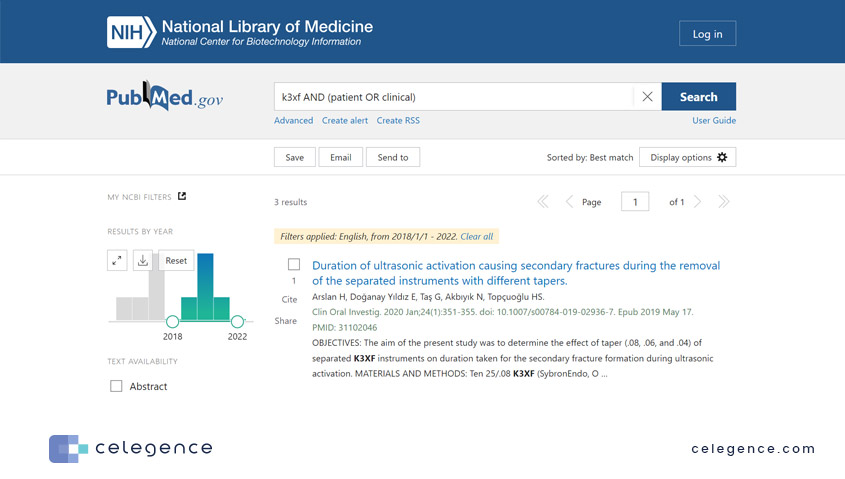This screenshot has height=479, width=845.
Task: Go to the first page arrow
Action: (543, 202)
